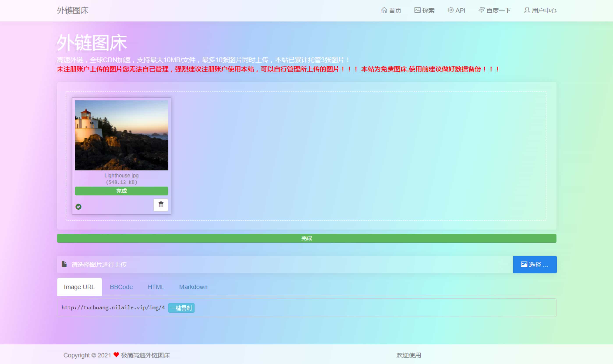The width and height of the screenshot is (613, 364).
Task: Click the red heart icon in footer
Action: pos(116,355)
